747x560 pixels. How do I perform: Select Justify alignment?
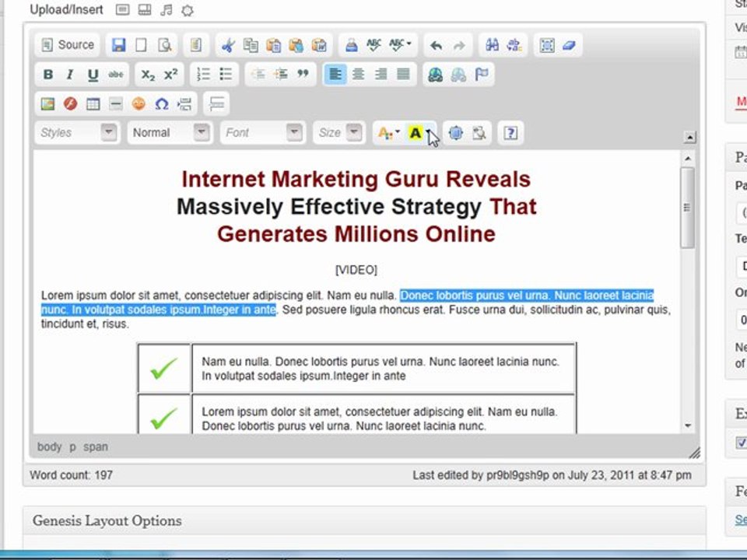tap(404, 75)
